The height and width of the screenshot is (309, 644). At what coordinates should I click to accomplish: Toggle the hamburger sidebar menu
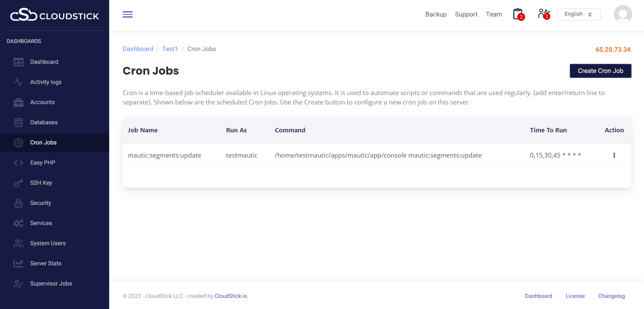pyautogui.click(x=127, y=14)
